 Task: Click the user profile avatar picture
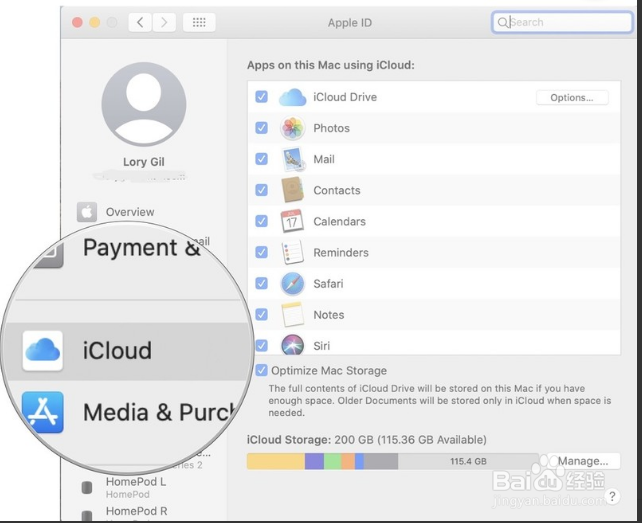pyautogui.click(x=144, y=104)
